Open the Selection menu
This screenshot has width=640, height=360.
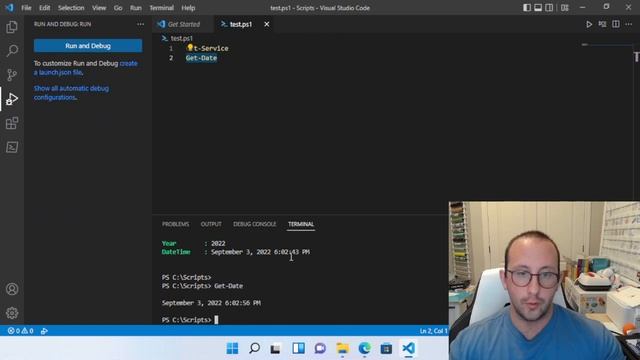pyautogui.click(x=71, y=8)
